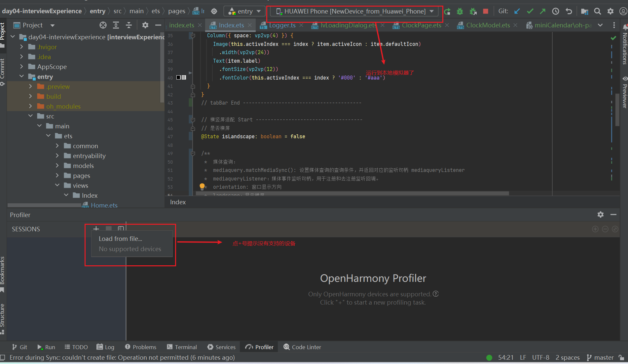Open the Problems tool window
Screen dimensions: 628x364
pyautogui.click(x=141, y=347)
